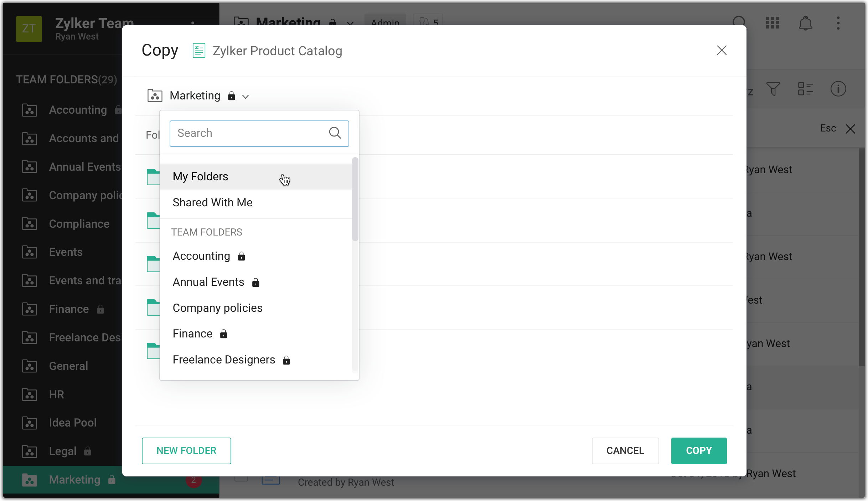Click the CANCEL button
This screenshot has width=868, height=501.
click(x=625, y=450)
